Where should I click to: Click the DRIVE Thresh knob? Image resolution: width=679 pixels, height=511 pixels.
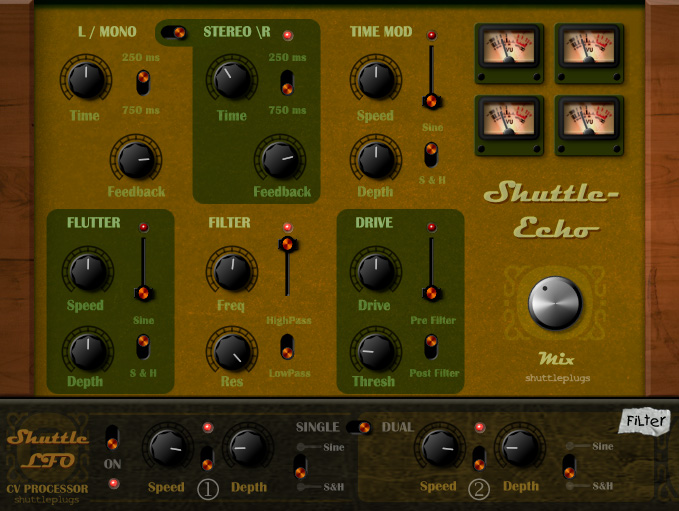tap(376, 352)
